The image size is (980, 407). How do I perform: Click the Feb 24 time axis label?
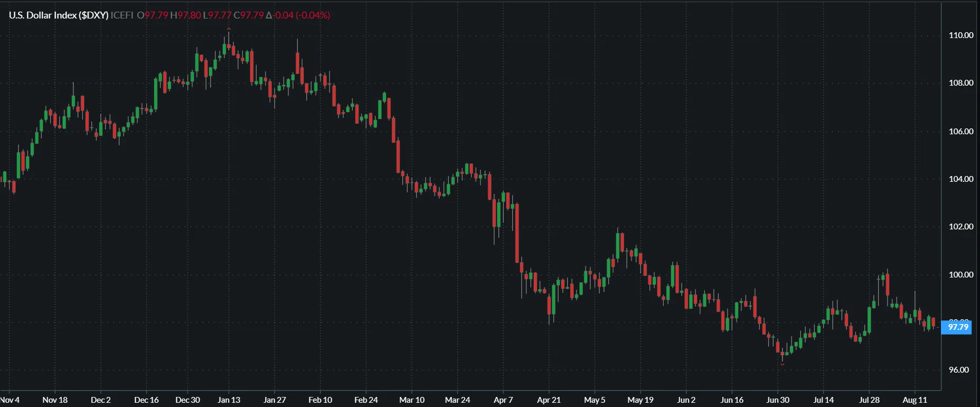click(366, 400)
